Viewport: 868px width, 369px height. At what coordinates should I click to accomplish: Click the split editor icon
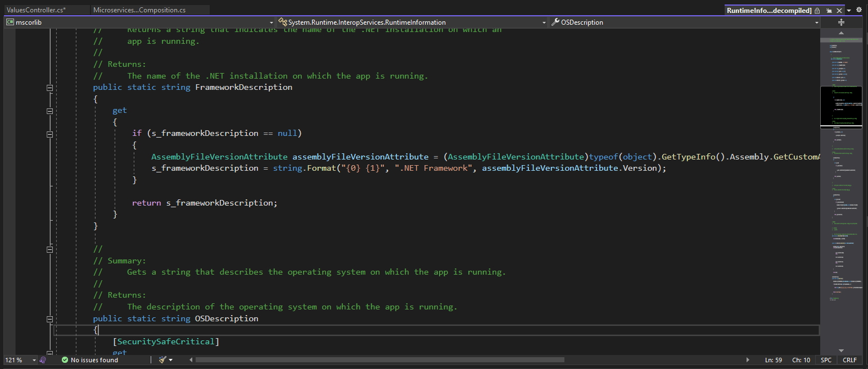[x=841, y=22]
